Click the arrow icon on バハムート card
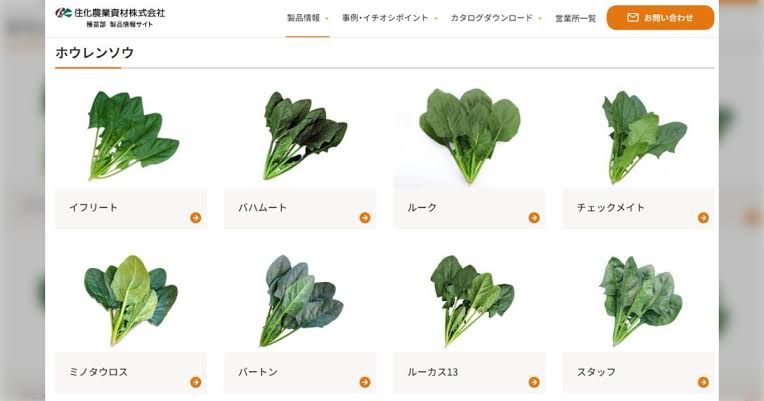 click(x=365, y=218)
